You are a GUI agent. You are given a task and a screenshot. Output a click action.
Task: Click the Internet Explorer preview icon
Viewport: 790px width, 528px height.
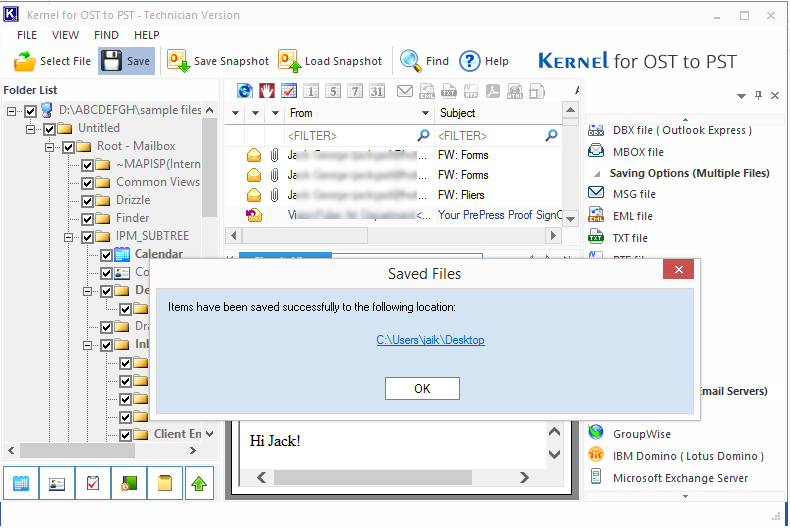pyautogui.click(x=245, y=91)
